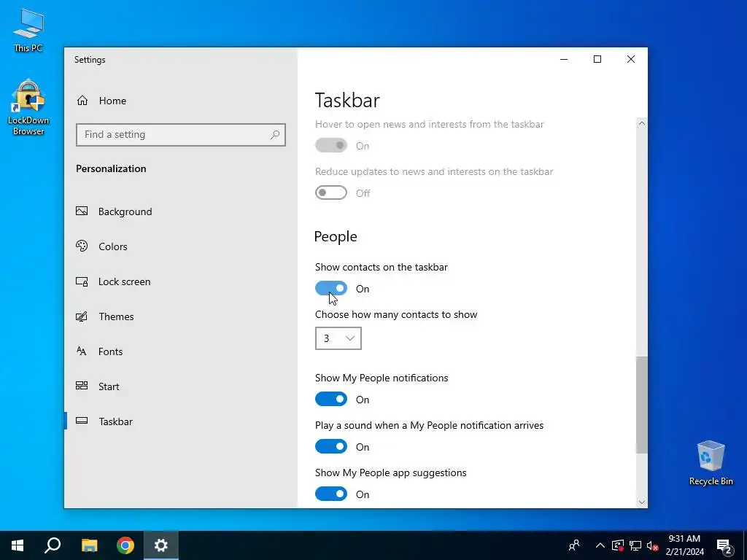The width and height of the screenshot is (747, 560).
Task: Open taskbar Search
Action: pos(53,545)
